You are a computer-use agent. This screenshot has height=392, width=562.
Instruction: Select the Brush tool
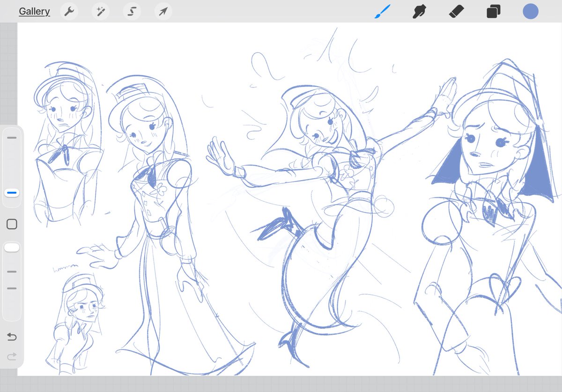383,11
